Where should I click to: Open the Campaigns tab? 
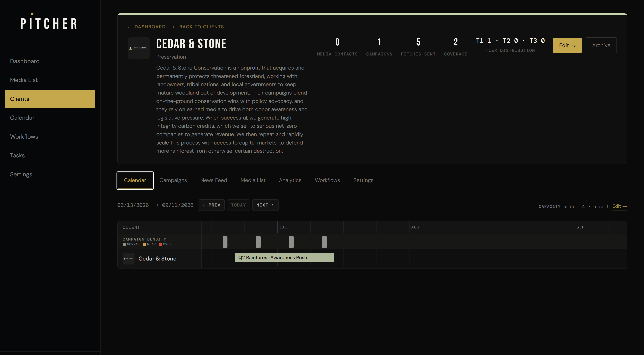coord(173,180)
